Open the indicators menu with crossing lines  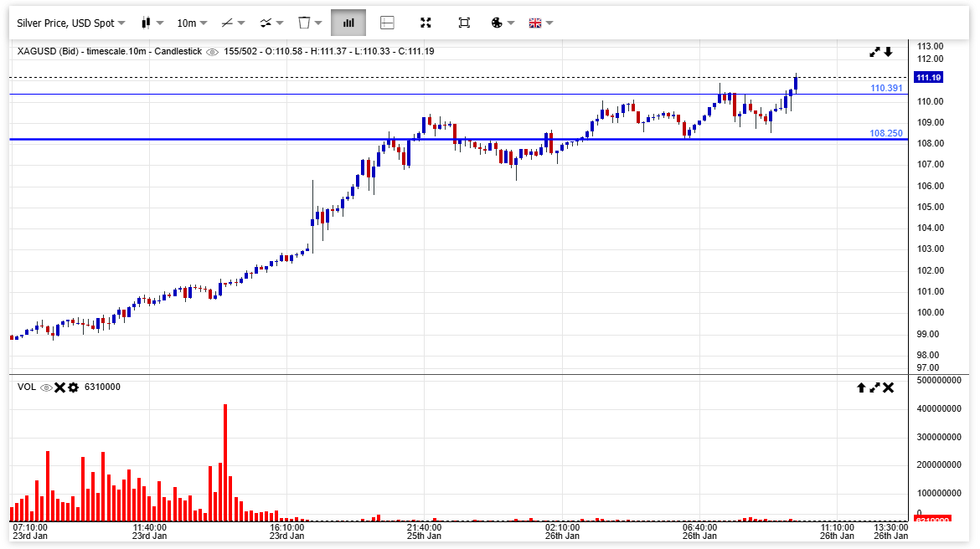click(x=271, y=23)
